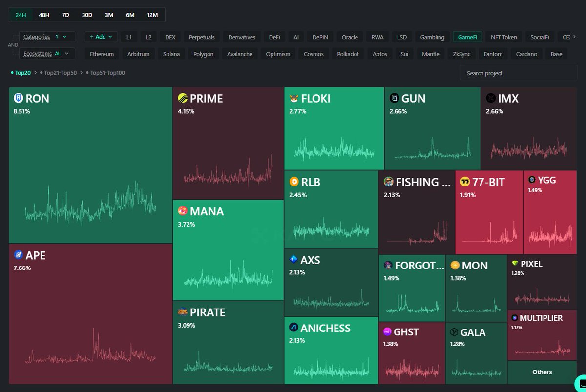
Task: Toggle the NFT Token category filter
Action: click(503, 37)
